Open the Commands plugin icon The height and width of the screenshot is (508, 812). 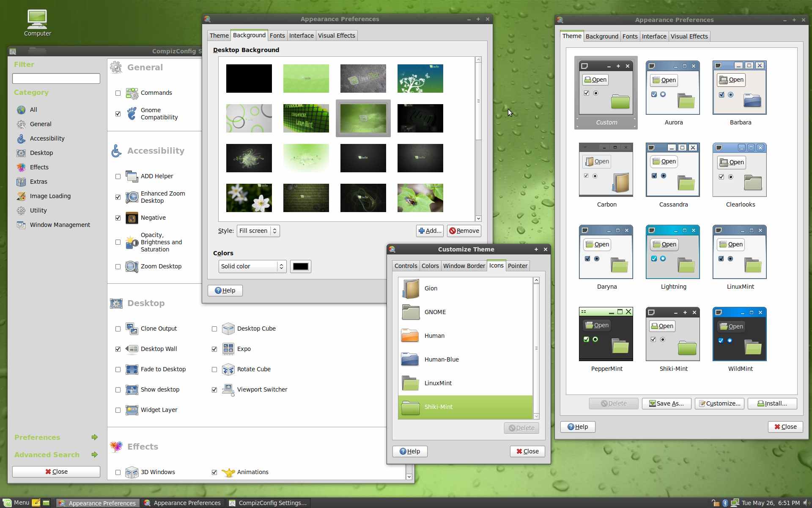[132, 93]
